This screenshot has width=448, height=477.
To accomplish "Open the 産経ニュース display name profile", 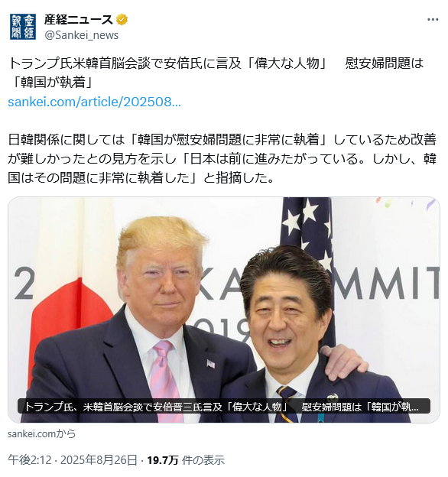I will (79, 20).
